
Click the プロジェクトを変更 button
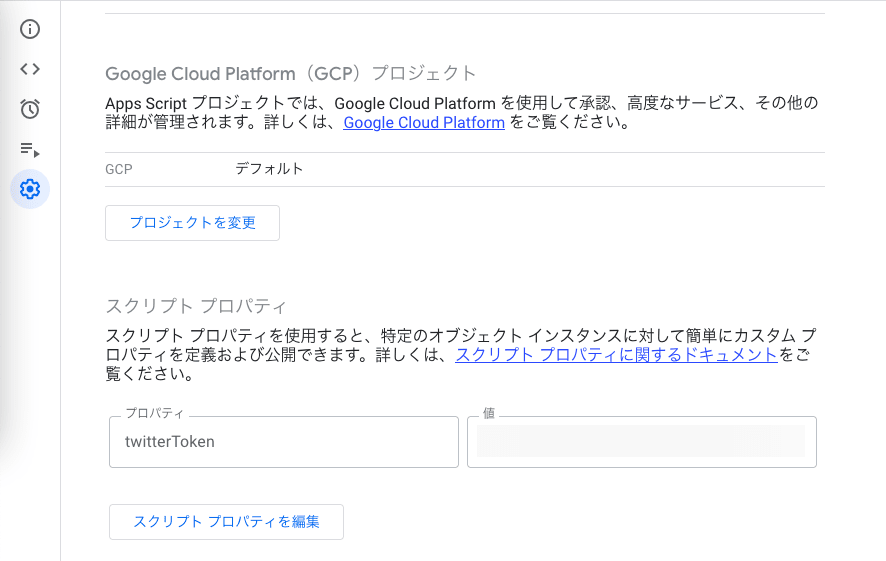tap(192, 223)
